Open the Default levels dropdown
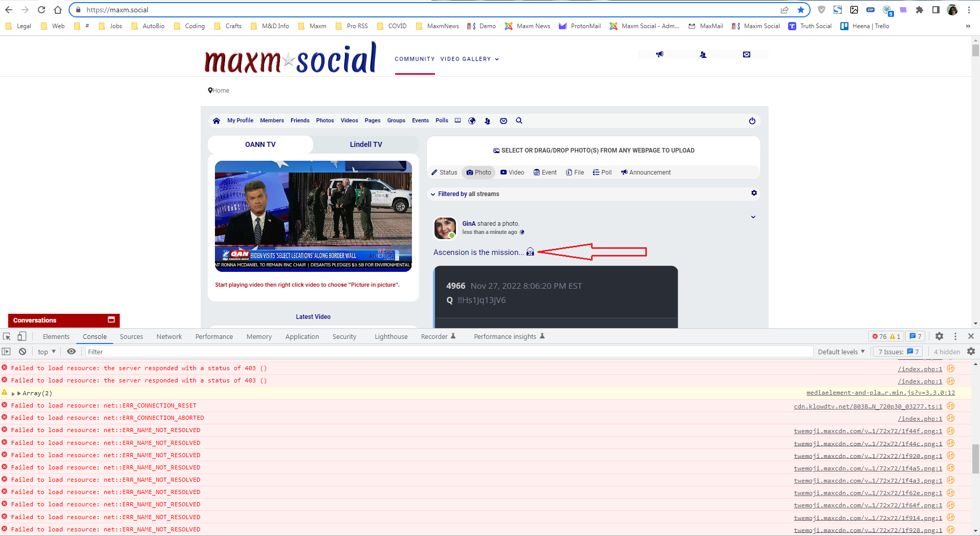 [x=841, y=352]
